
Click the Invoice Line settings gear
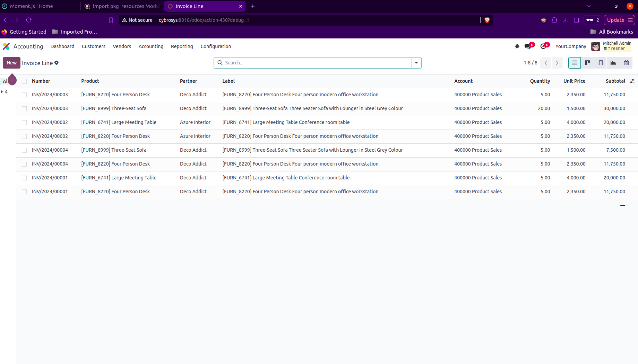point(57,63)
